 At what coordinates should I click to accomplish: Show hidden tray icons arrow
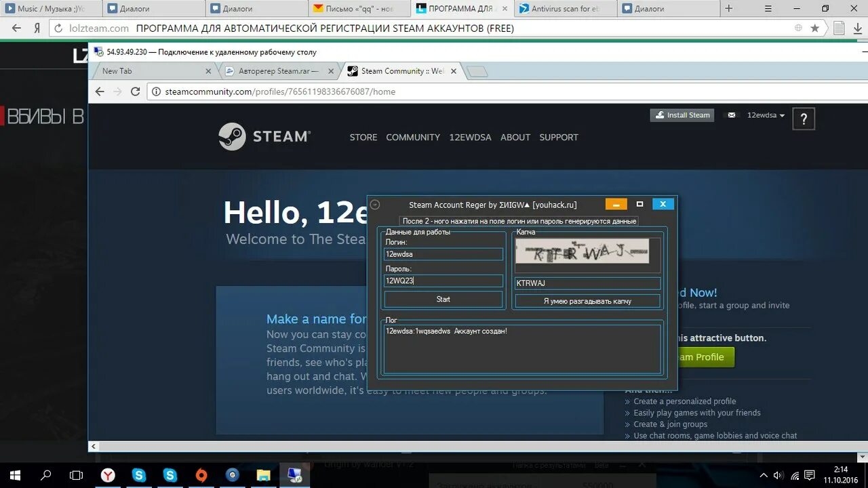764,476
